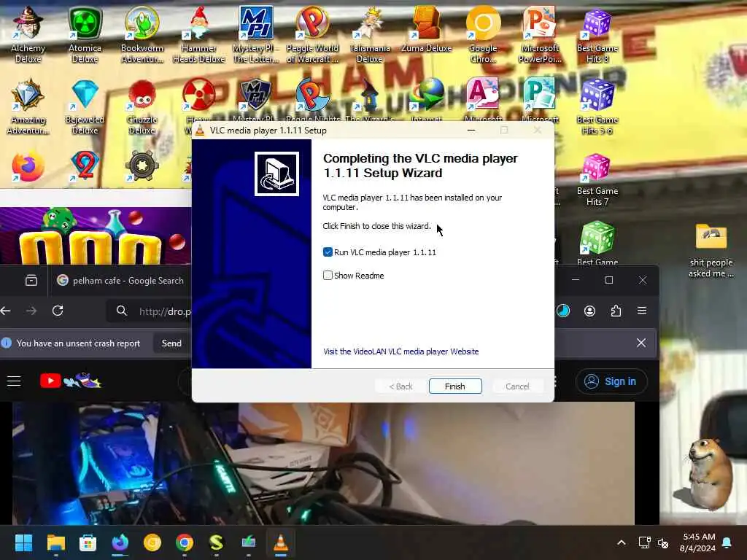Click Windows Start button on taskbar

pos(23,542)
